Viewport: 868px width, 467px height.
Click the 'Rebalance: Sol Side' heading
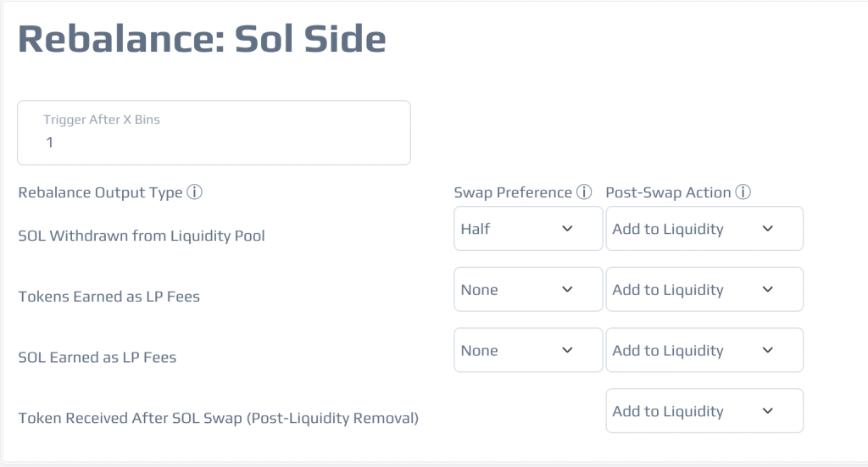coord(202,39)
